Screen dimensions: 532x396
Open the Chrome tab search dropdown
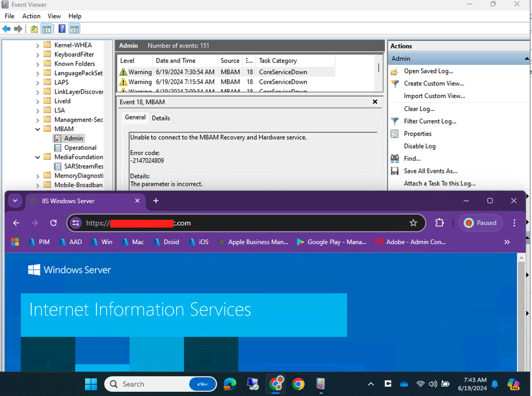click(x=15, y=201)
